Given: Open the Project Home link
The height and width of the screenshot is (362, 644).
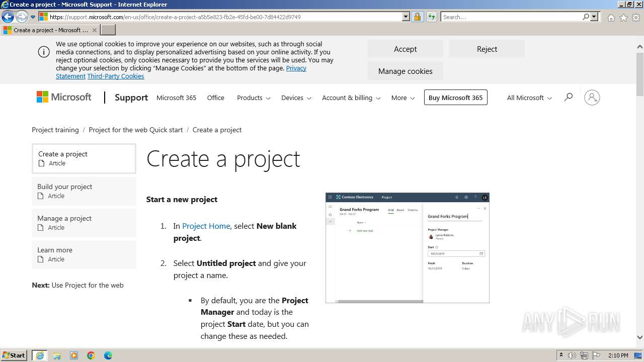Looking at the screenshot, I should point(206,226).
